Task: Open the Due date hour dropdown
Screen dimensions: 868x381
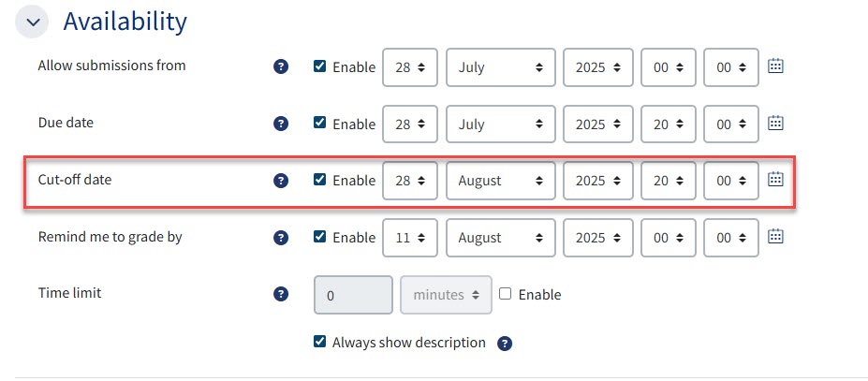Action: pyautogui.click(x=669, y=124)
